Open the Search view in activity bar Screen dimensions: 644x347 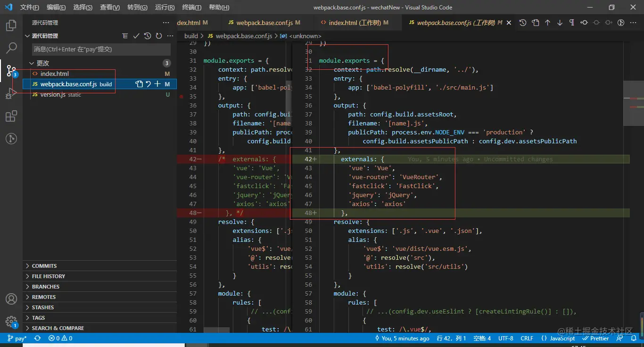(11, 48)
